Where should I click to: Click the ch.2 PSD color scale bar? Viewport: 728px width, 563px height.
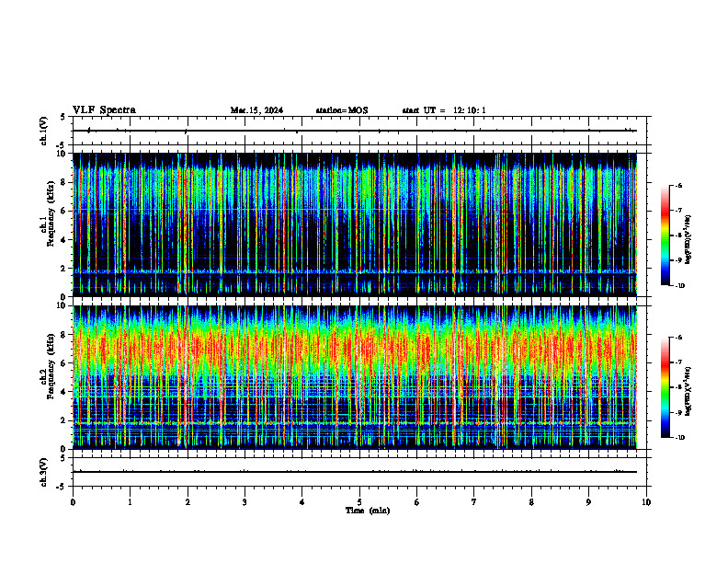tap(665, 387)
